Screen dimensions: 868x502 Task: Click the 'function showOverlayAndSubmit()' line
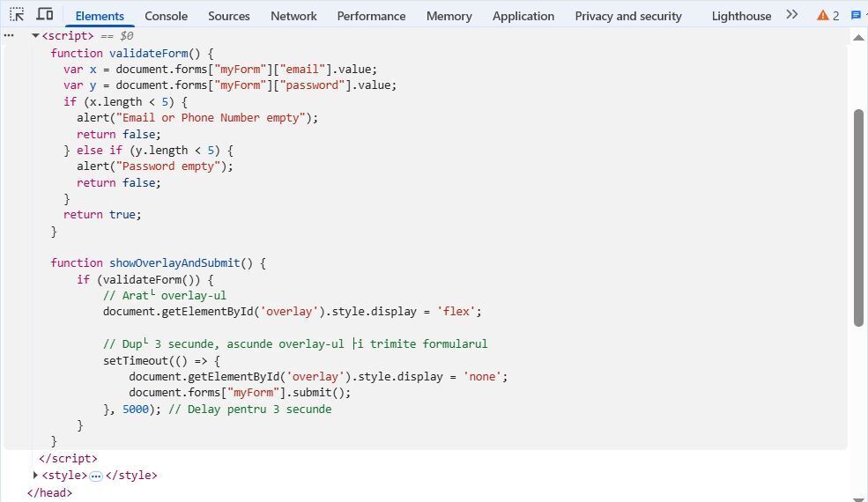tap(158, 263)
